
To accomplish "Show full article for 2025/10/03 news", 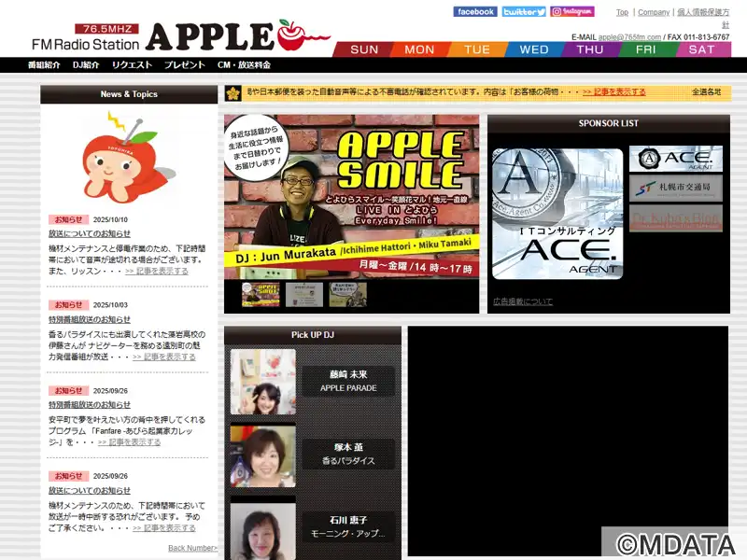I will (164, 357).
